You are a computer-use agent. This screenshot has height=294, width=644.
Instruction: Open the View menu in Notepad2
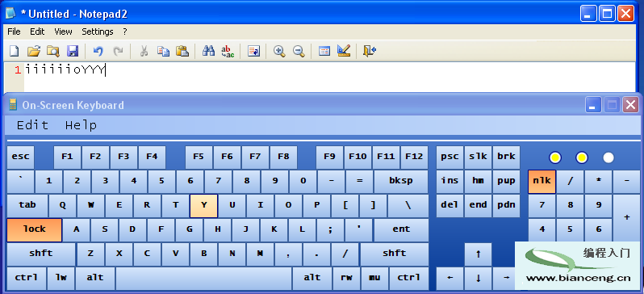(x=63, y=31)
